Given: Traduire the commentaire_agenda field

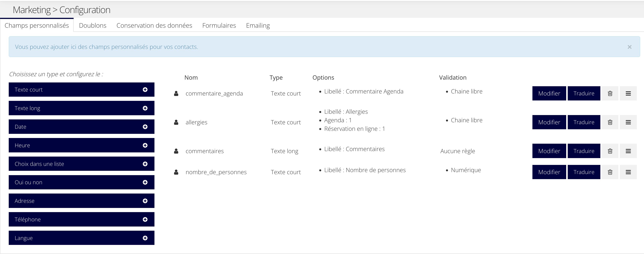Looking at the screenshot, I should pyautogui.click(x=584, y=93).
